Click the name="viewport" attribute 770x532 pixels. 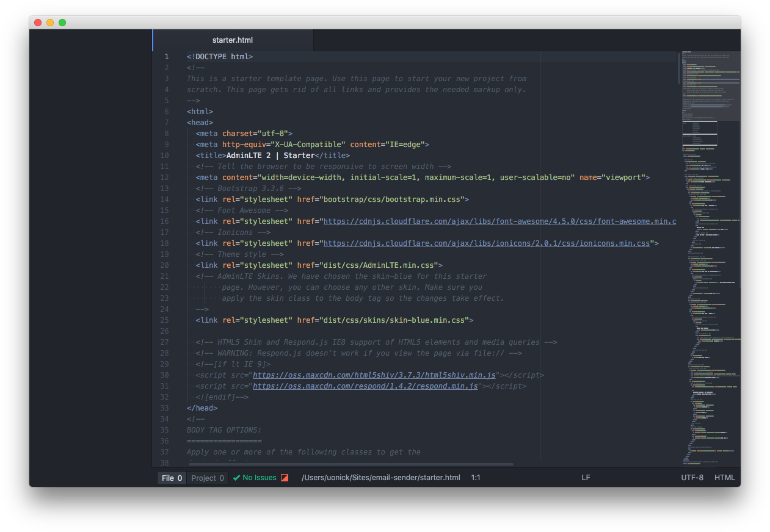pyautogui.click(x=612, y=178)
